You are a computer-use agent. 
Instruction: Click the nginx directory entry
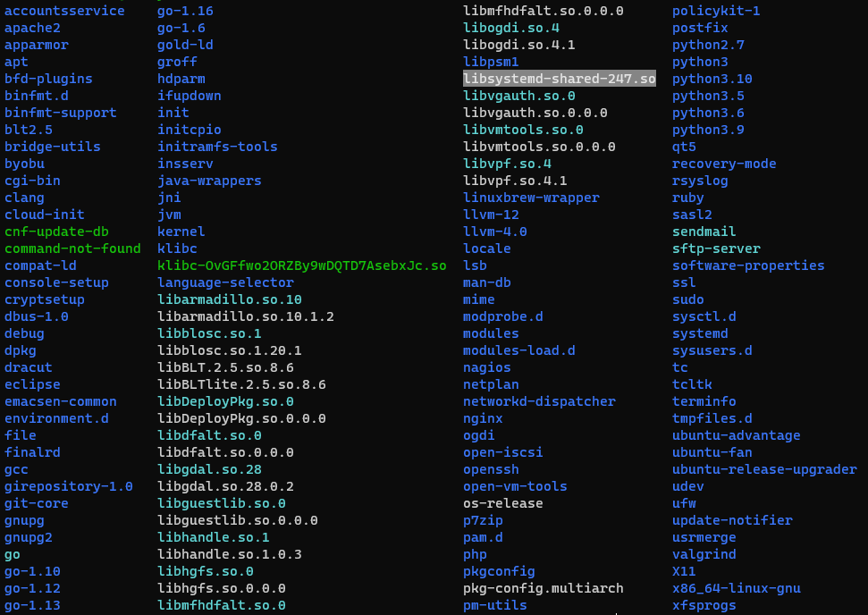pyautogui.click(x=483, y=418)
